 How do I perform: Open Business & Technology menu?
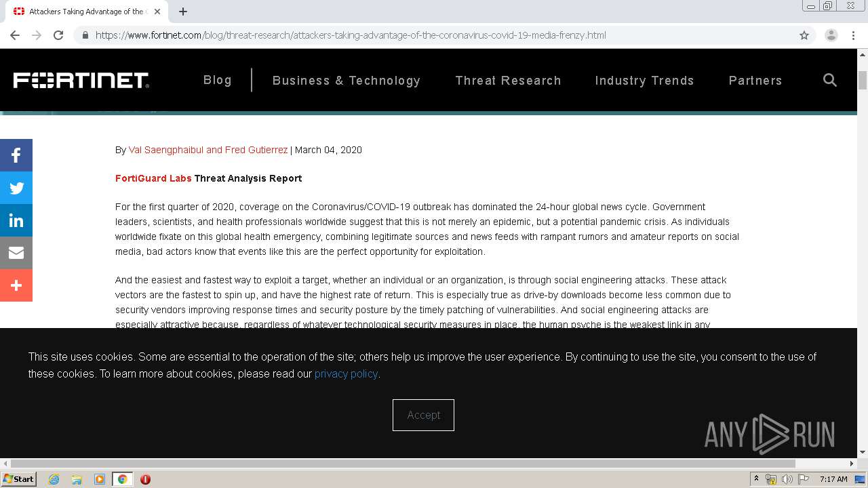(x=347, y=81)
